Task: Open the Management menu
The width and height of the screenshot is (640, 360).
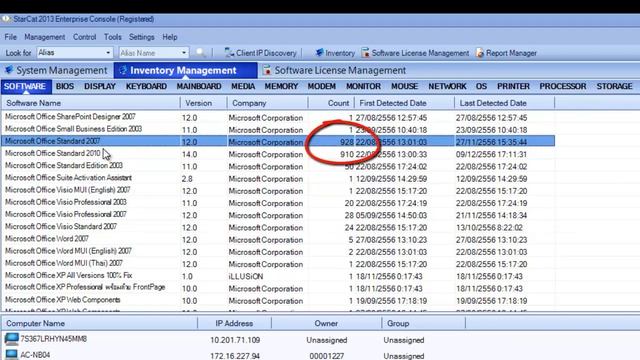Action: (44, 37)
